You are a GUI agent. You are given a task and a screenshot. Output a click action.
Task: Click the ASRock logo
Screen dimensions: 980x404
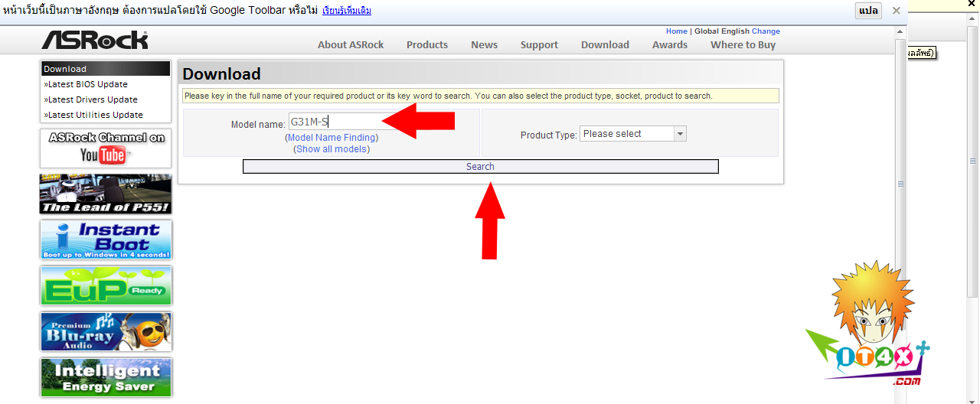[95, 40]
